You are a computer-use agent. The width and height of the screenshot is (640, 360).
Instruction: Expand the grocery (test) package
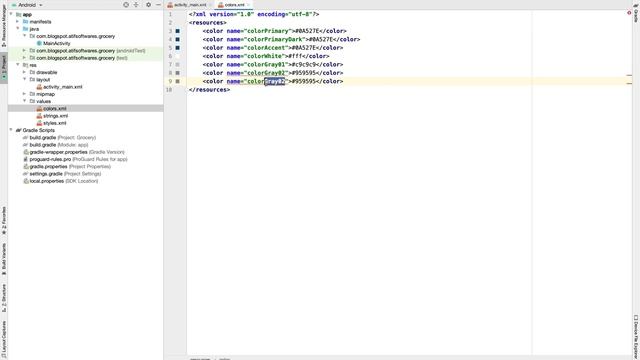tap(24, 58)
